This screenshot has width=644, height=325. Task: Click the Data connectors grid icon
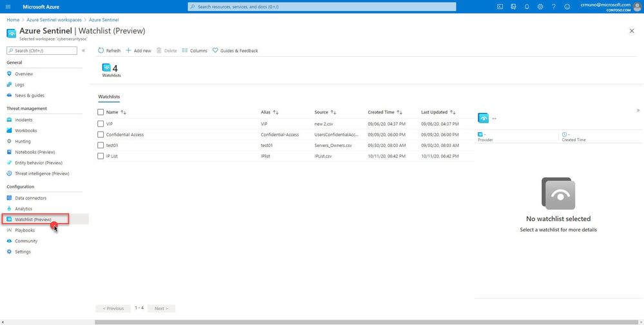[10, 198]
